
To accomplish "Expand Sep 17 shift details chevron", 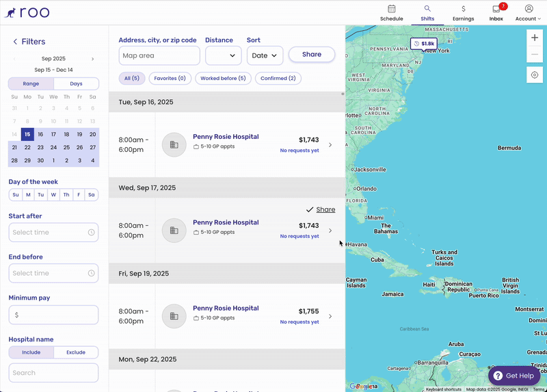I will point(330,231).
